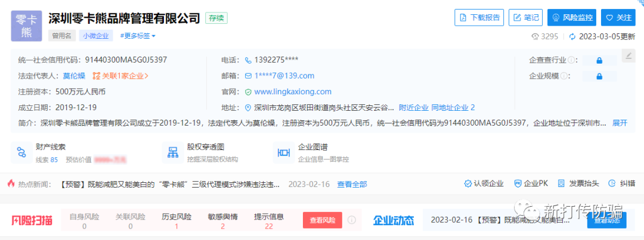Image resolution: width=644 pixels, height=240 pixels.
Task: Expand the #更多标签 dropdown
Action: coord(138,36)
